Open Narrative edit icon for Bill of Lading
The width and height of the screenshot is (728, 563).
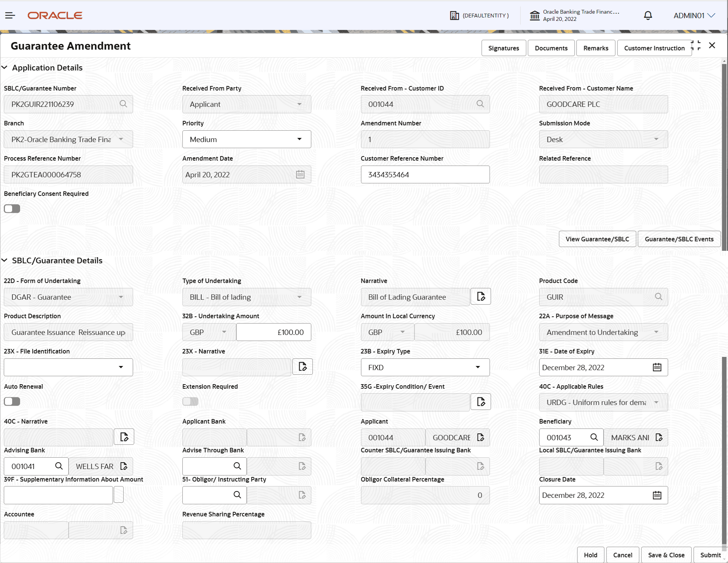tap(480, 297)
